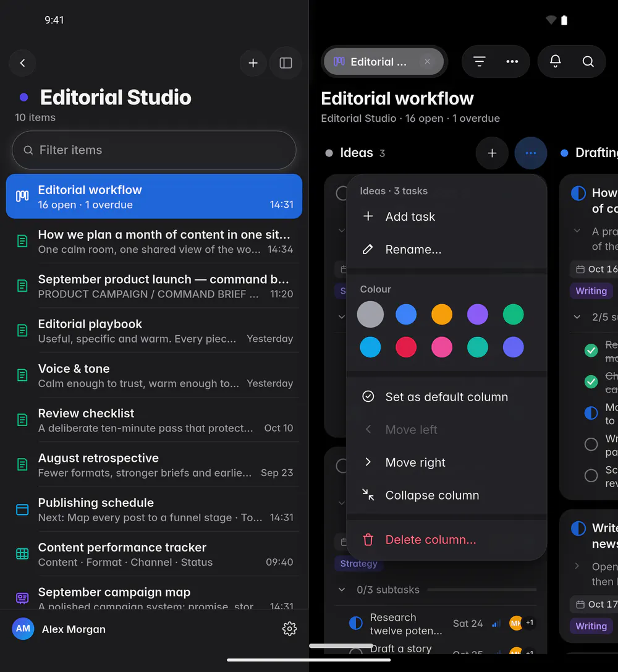Click the Strategy tag chip
618x672 pixels.
tap(359, 564)
